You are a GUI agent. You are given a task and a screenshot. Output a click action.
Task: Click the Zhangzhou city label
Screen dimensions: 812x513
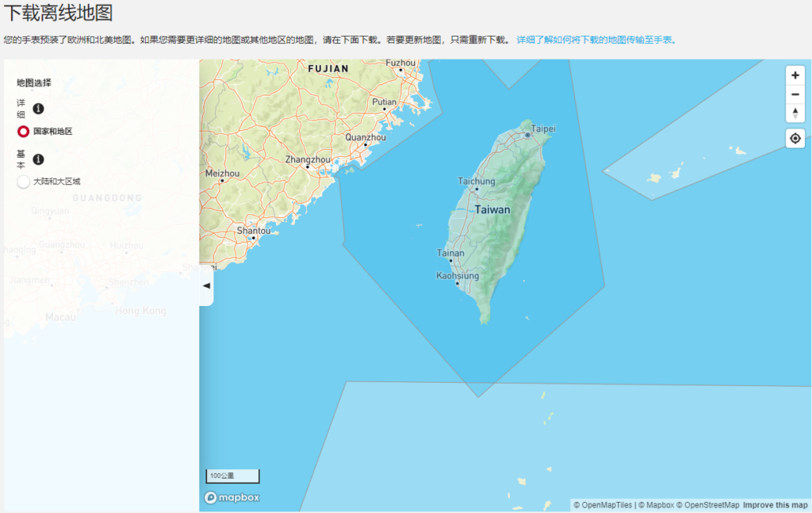click(x=308, y=159)
